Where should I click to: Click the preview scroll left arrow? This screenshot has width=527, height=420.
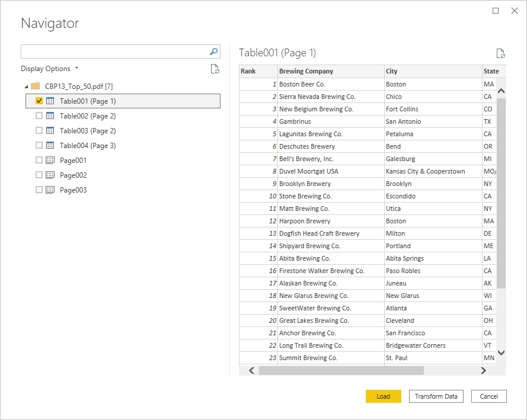251,370
